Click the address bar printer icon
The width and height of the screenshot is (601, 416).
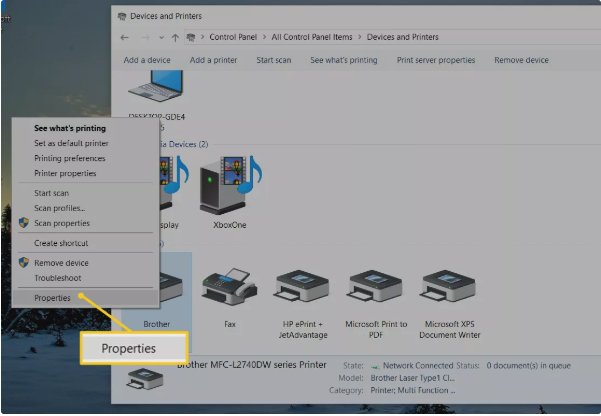point(190,37)
